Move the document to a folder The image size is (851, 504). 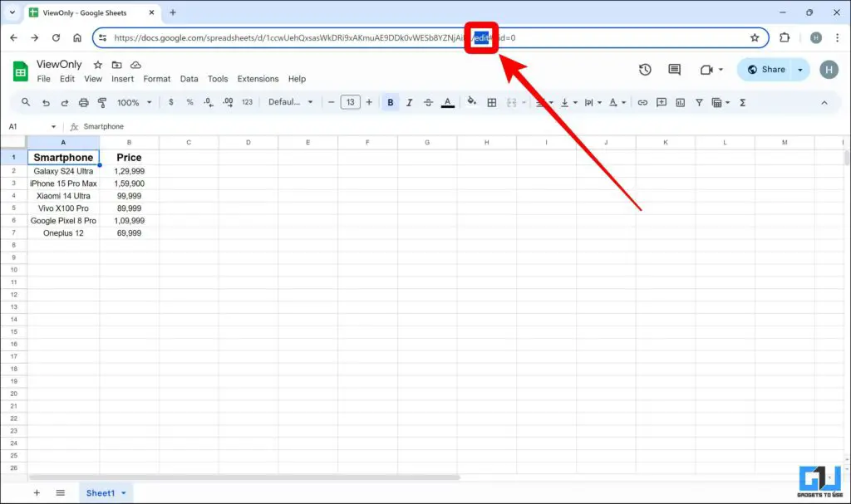[116, 65]
